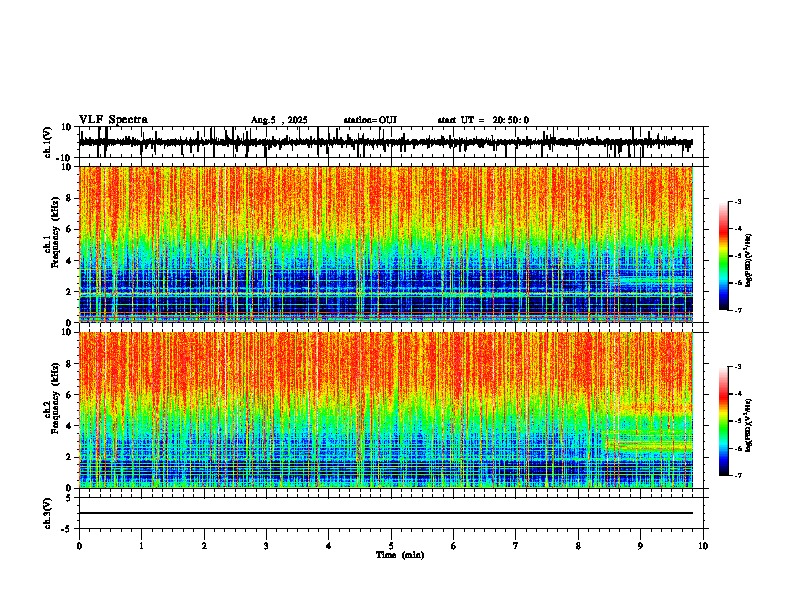This screenshot has width=792, height=612.
Task: Click the time axis tick label 6
Action: (x=453, y=546)
